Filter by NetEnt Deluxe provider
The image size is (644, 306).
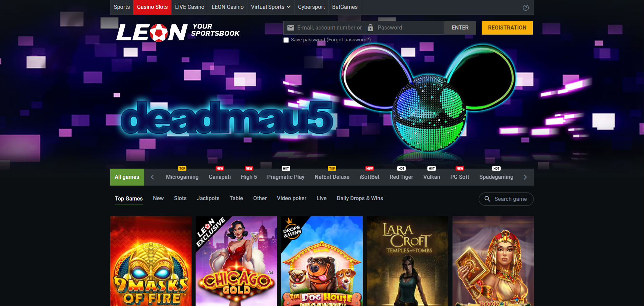click(332, 177)
